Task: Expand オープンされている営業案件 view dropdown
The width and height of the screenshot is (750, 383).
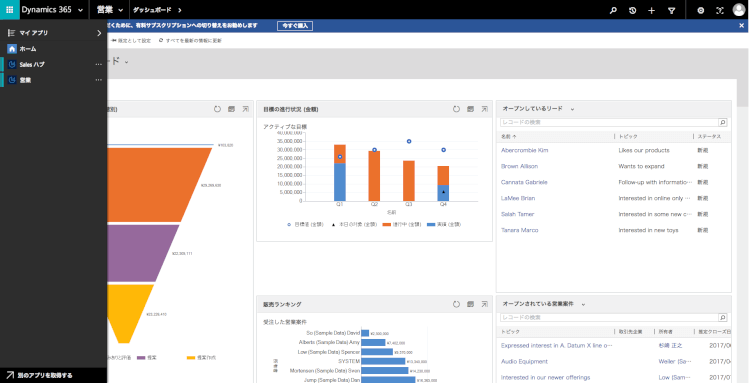Action: (x=583, y=304)
